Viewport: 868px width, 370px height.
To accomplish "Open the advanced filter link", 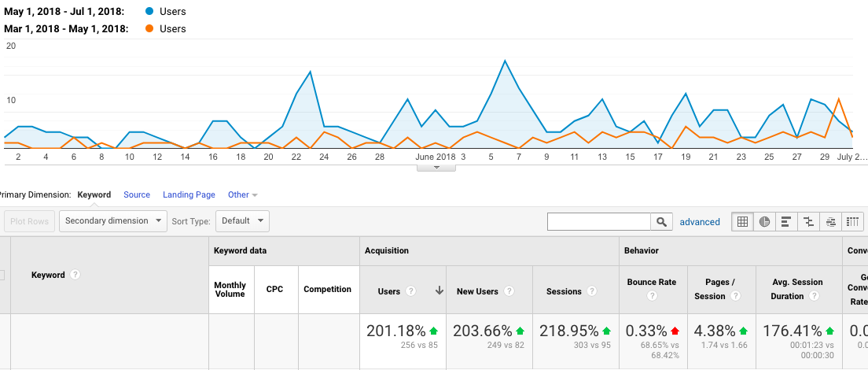I will click(x=700, y=221).
